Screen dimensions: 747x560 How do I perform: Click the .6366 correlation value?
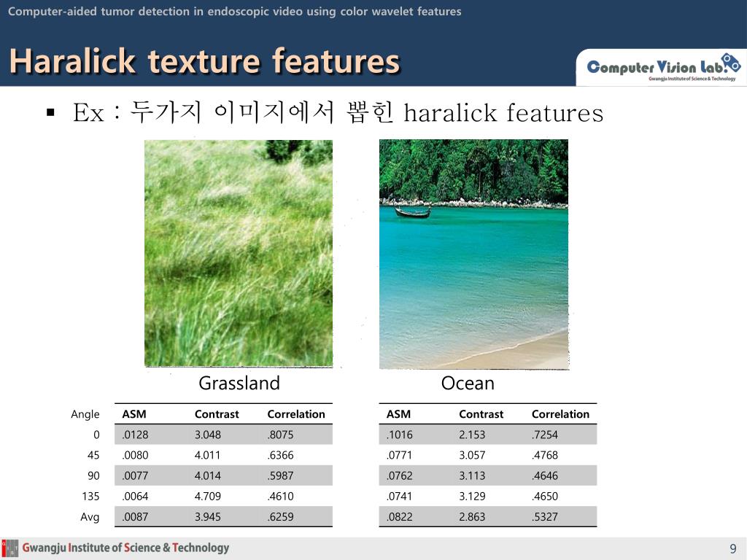coord(281,455)
